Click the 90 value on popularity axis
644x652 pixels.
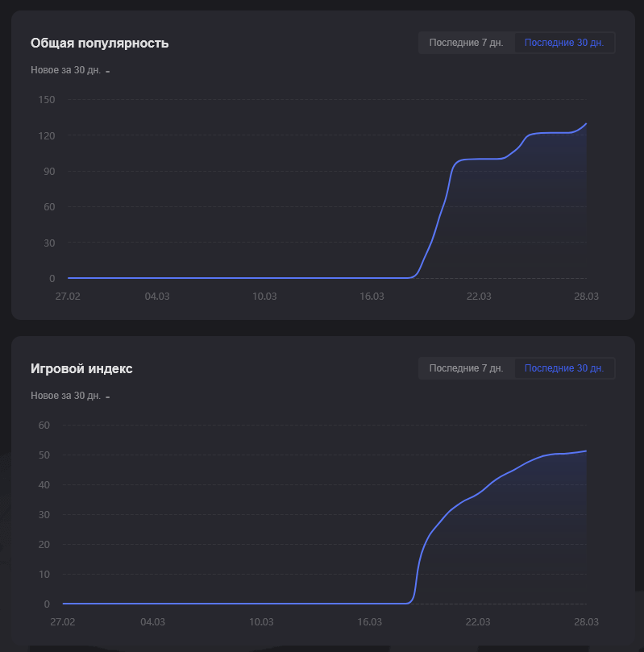48,171
